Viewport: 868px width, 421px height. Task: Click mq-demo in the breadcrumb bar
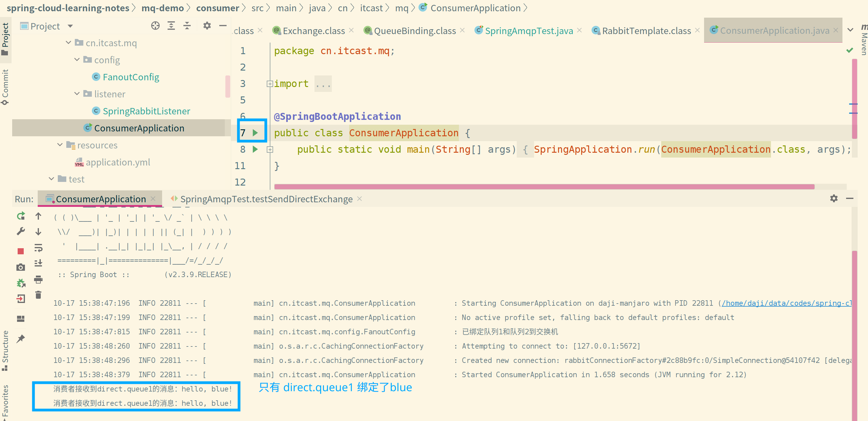(163, 8)
